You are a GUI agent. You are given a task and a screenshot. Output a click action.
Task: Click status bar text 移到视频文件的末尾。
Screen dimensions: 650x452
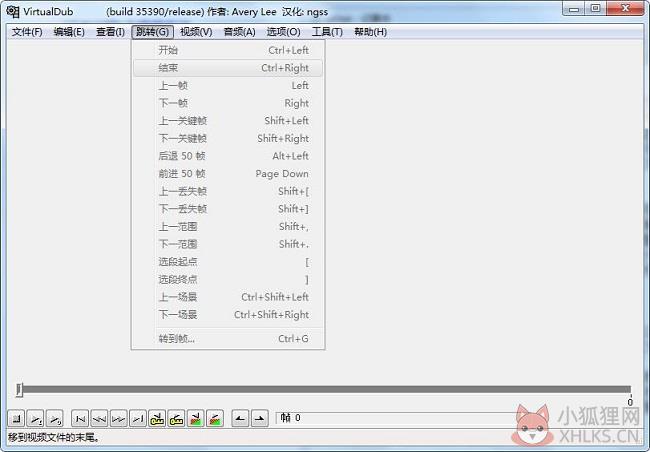[54, 437]
